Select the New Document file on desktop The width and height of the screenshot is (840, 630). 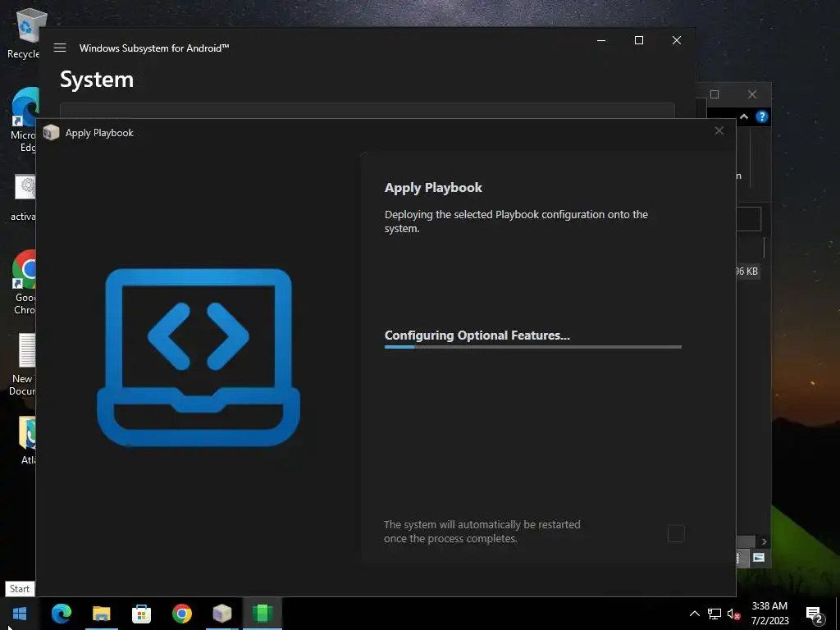click(x=22, y=364)
